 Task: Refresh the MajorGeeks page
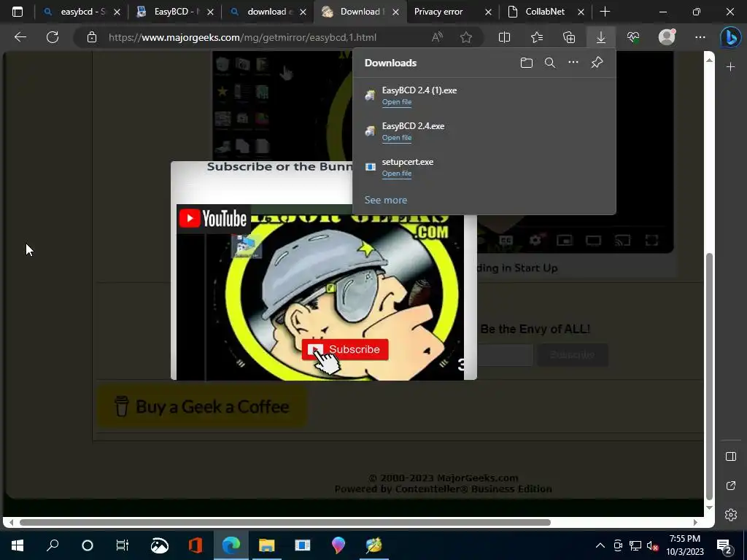click(53, 37)
